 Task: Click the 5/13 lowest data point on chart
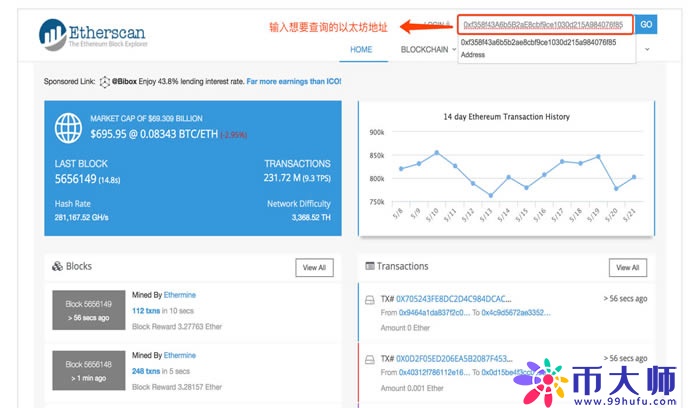point(491,195)
